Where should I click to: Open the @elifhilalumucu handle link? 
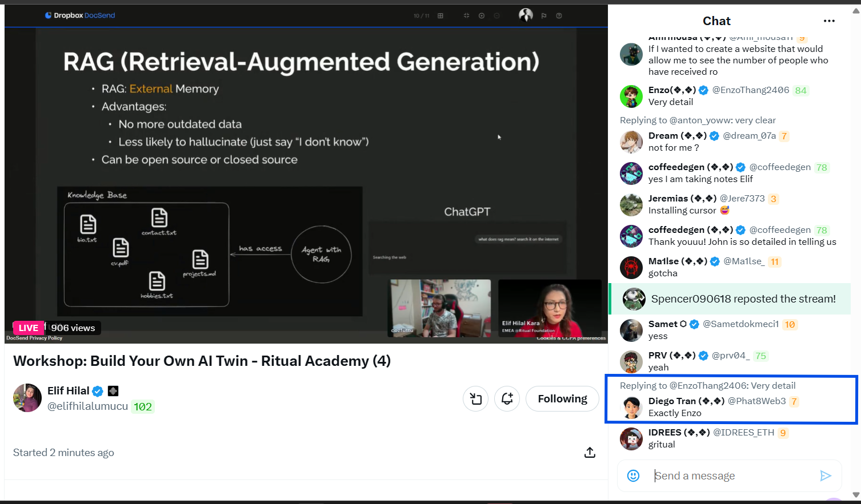87,406
